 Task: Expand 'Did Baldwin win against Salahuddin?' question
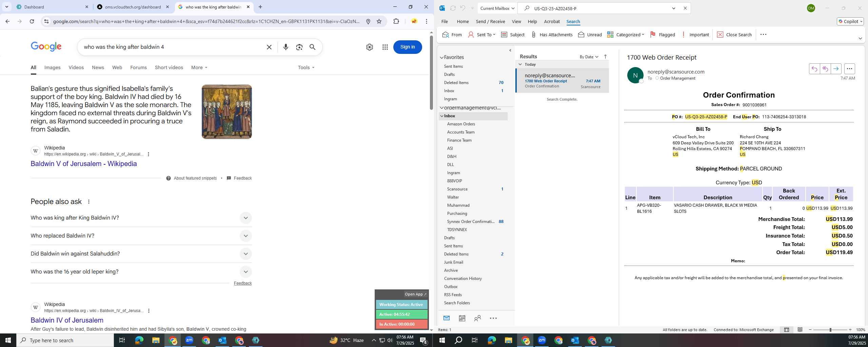coord(245,254)
